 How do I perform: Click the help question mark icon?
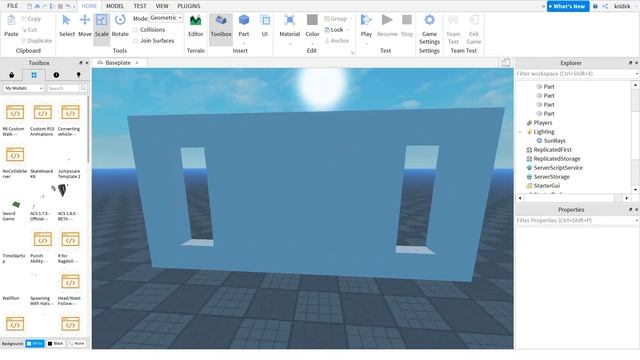coord(596,6)
